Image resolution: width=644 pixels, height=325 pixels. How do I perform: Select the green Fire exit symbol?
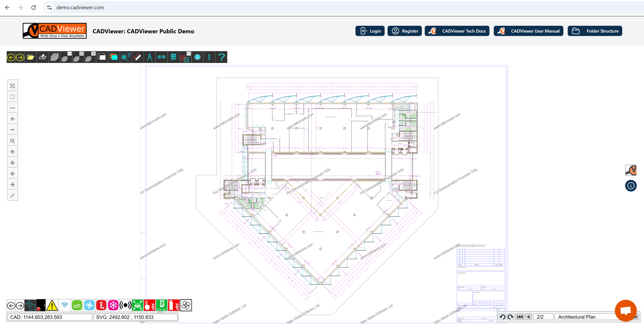pyautogui.click(x=161, y=306)
